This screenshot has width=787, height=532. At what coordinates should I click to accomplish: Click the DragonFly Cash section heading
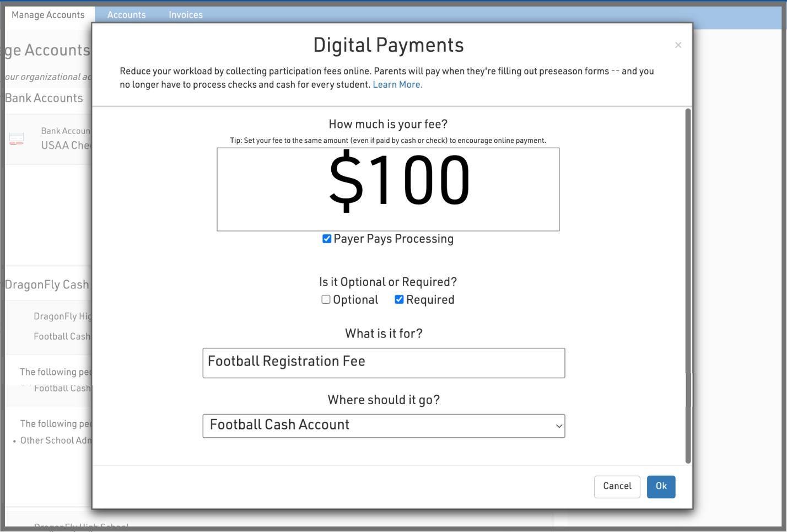tap(47, 284)
